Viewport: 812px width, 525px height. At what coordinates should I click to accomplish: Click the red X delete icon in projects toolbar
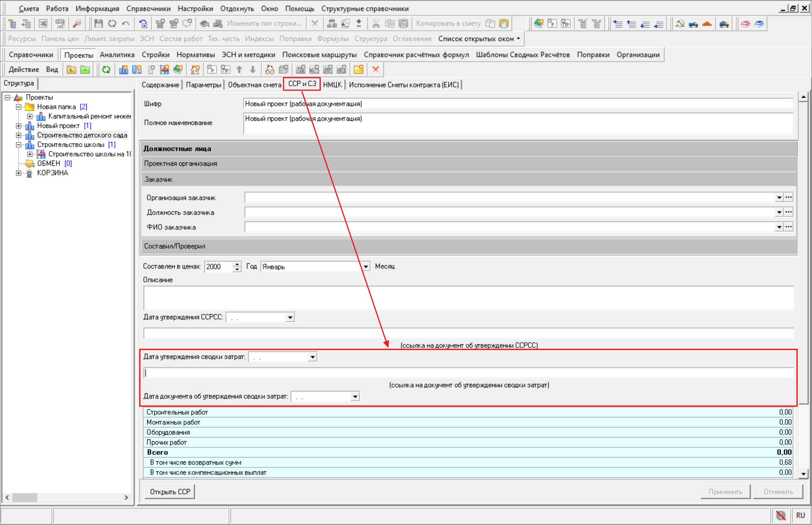(375, 70)
